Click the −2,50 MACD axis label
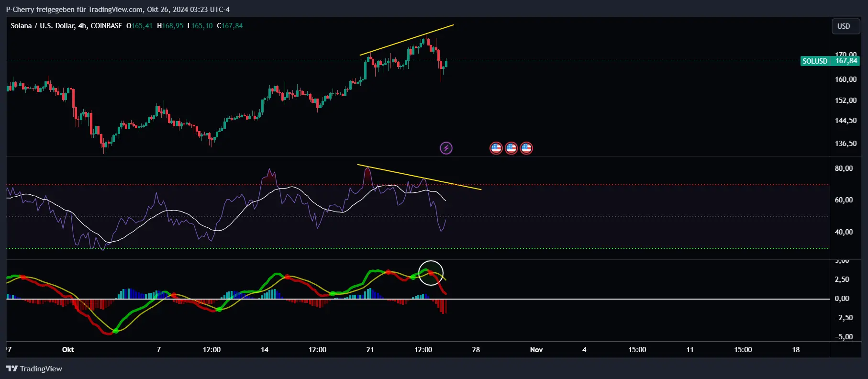 click(x=844, y=318)
